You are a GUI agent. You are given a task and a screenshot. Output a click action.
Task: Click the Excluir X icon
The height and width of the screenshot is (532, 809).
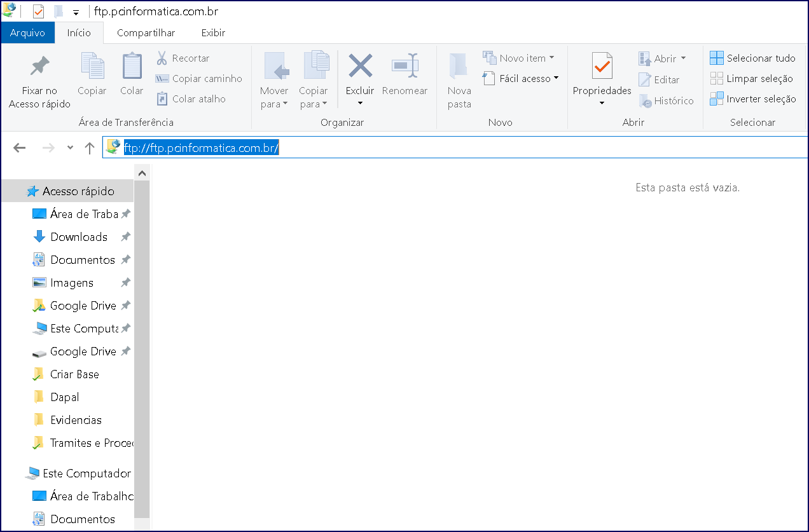[x=361, y=65]
